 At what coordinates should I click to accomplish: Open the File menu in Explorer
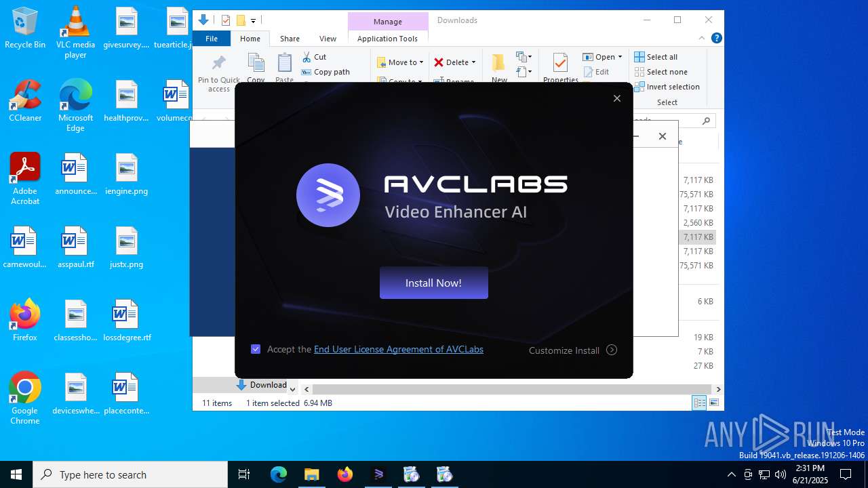click(212, 39)
